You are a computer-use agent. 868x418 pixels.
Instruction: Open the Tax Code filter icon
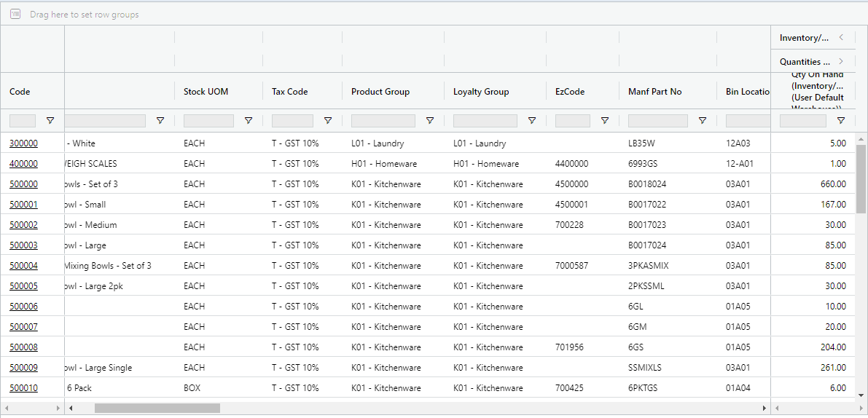tap(328, 121)
